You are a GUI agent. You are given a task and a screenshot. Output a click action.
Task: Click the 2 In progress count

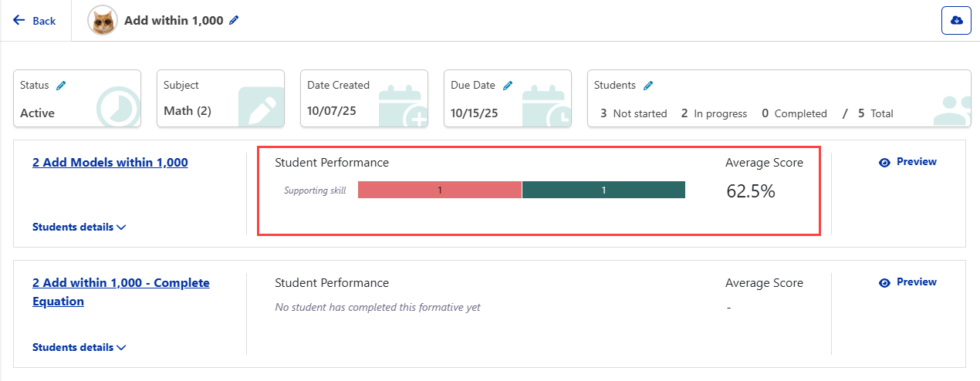(714, 113)
